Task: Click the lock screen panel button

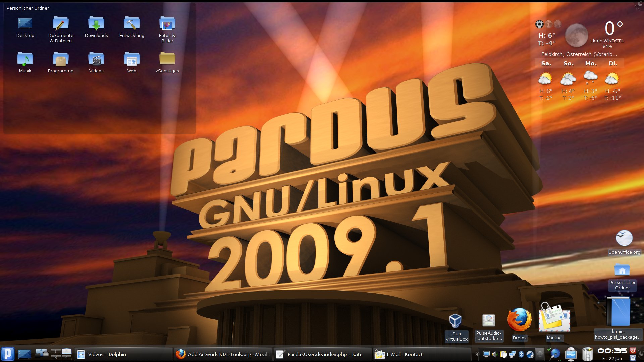Action: point(633,358)
